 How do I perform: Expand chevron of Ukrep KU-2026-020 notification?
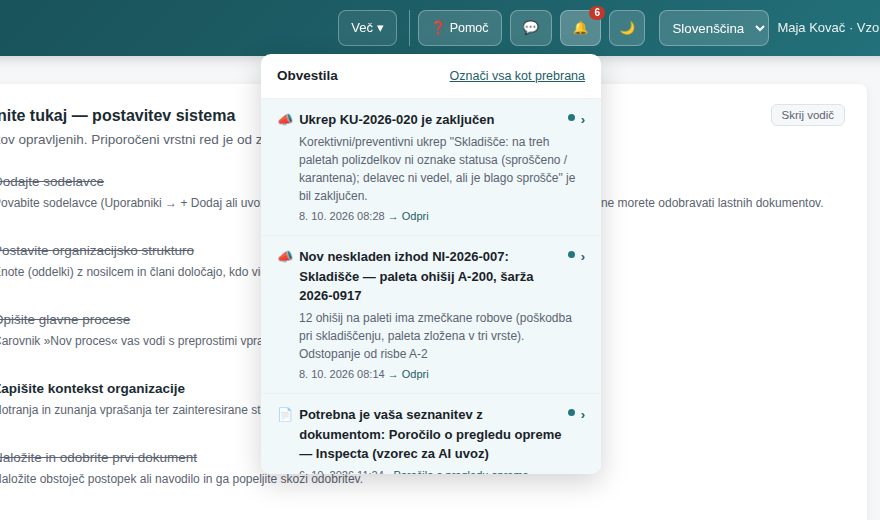click(x=583, y=120)
